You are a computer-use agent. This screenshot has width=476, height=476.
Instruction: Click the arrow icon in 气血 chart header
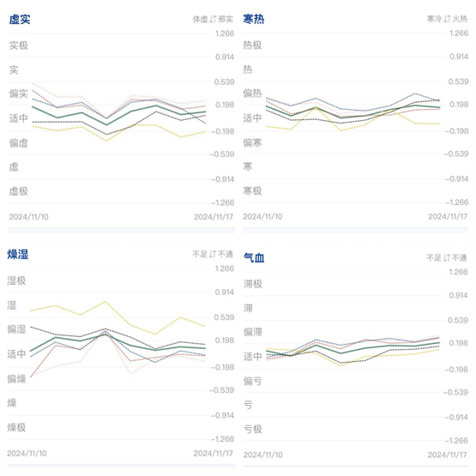[447, 258]
